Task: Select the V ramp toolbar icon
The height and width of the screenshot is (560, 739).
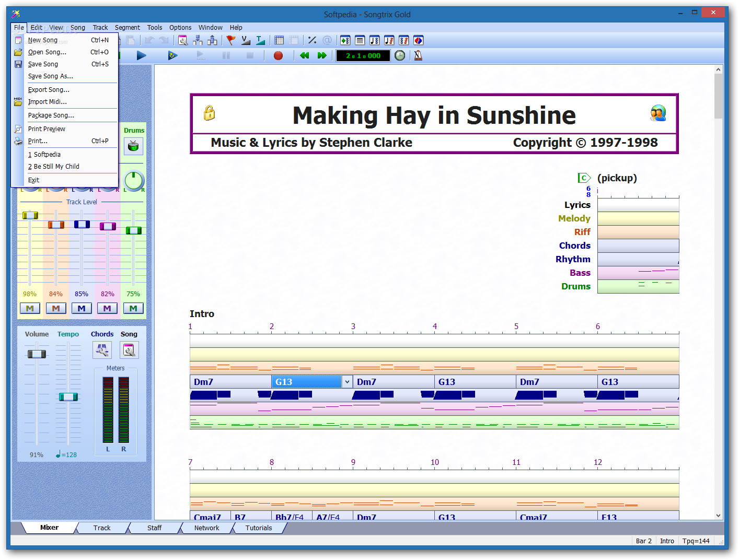Action: click(246, 40)
